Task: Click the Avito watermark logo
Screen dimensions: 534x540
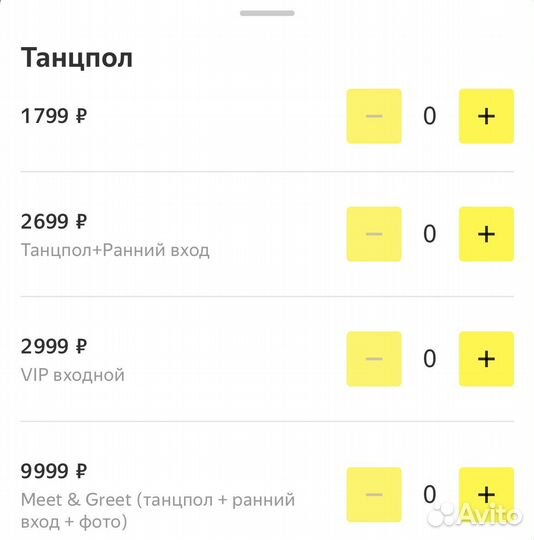Action: pos(475,514)
